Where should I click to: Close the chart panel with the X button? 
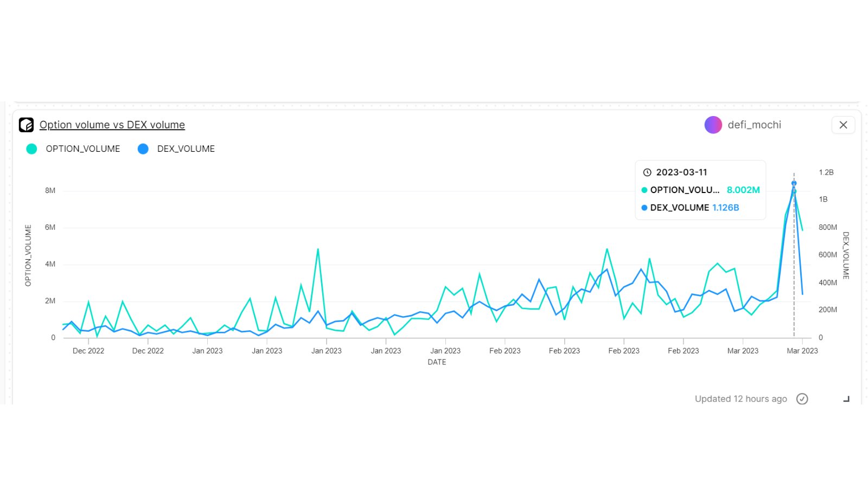[x=843, y=125]
